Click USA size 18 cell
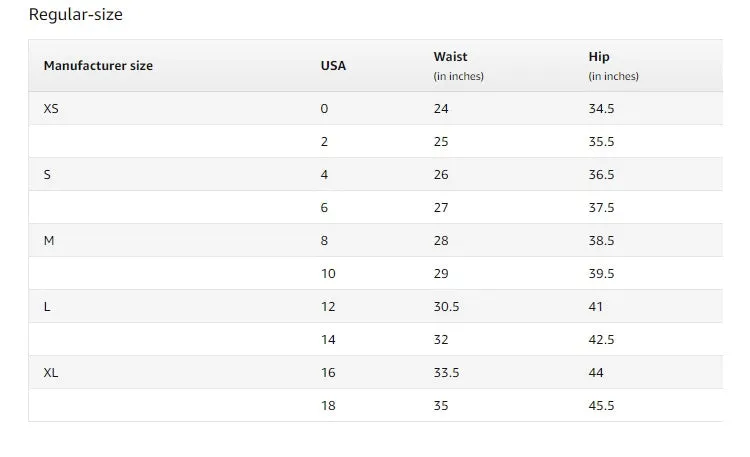 (x=328, y=406)
